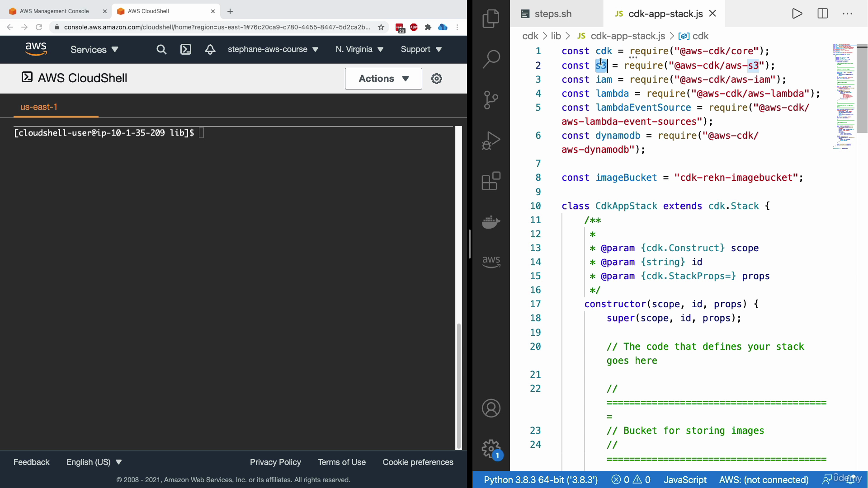Image resolution: width=868 pixels, height=488 pixels.
Task: Click the browser address bar URL
Action: coord(217,27)
